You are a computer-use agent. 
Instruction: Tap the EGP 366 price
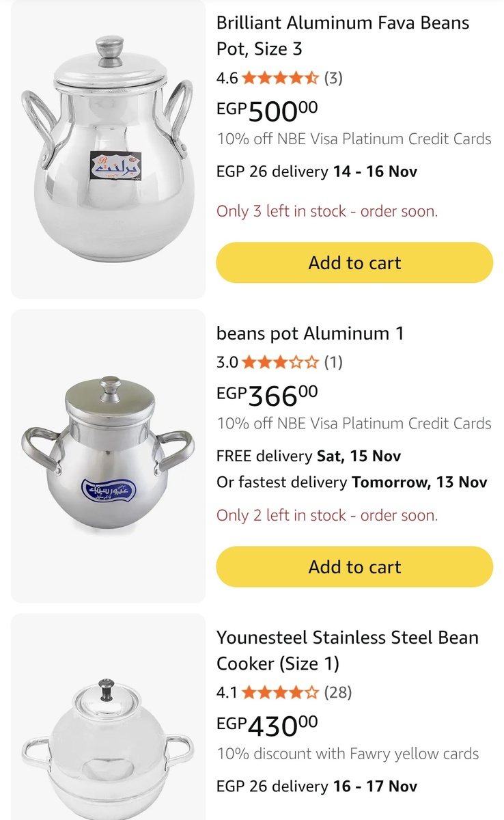(267, 394)
